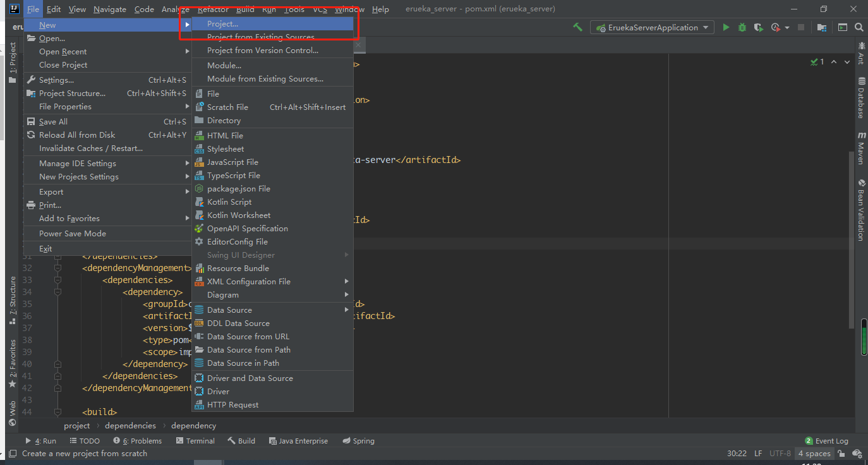Choose Project from Version Control...
The width and height of the screenshot is (868, 465).
pyautogui.click(x=272, y=51)
